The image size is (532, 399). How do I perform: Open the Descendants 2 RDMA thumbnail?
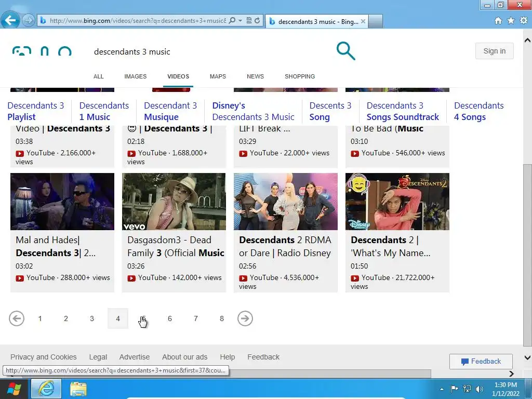[286, 202]
